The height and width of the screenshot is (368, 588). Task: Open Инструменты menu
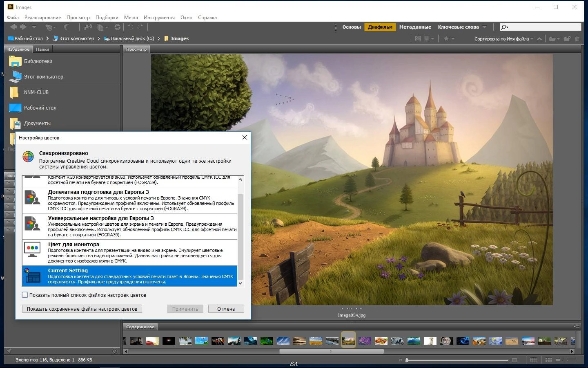(x=159, y=18)
